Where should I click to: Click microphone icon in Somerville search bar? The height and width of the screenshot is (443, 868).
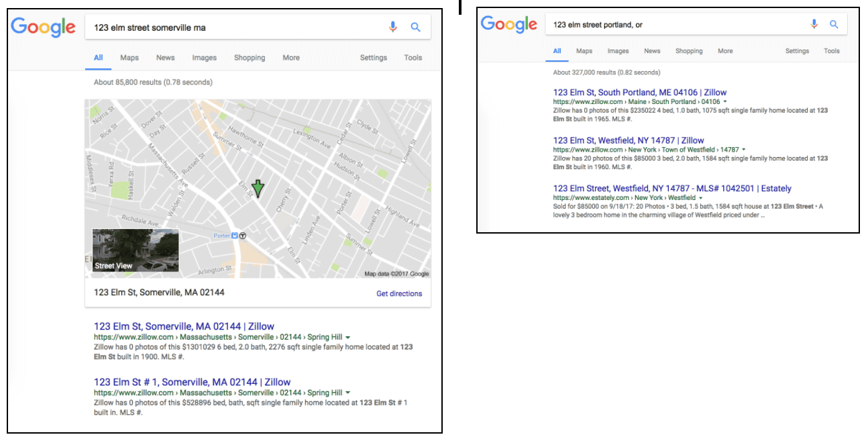click(393, 28)
